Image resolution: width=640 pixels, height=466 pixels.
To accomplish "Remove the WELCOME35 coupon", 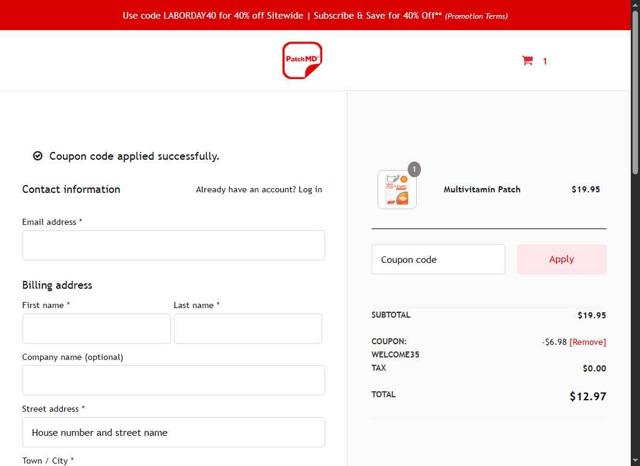I will [588, 342].
